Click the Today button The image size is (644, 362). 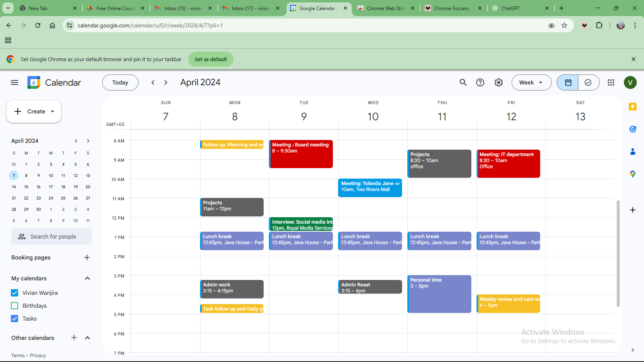[120, 82]
